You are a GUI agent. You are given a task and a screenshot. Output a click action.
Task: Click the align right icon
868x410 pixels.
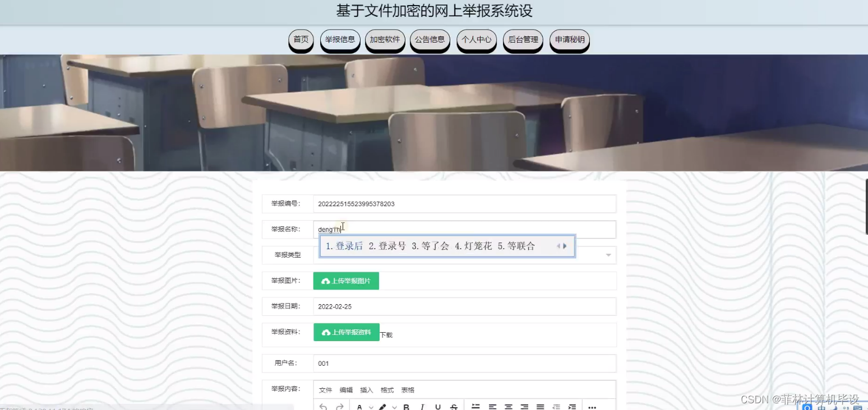pos(524,406)
